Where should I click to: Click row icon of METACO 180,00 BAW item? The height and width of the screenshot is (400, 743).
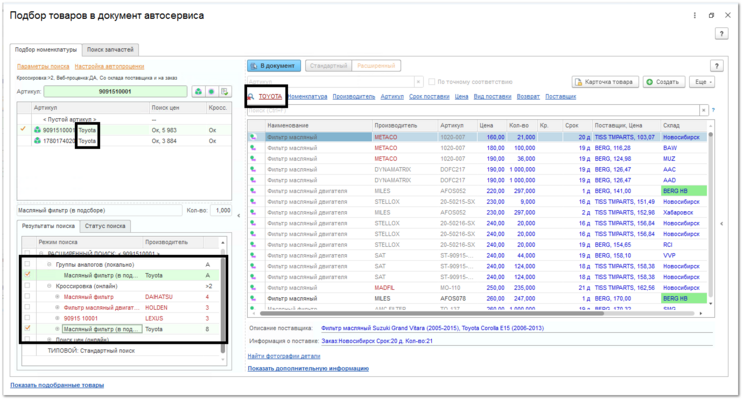254,148
